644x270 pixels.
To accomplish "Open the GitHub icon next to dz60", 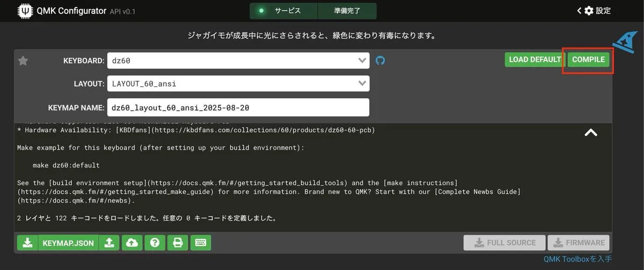I will coord(380,60).
